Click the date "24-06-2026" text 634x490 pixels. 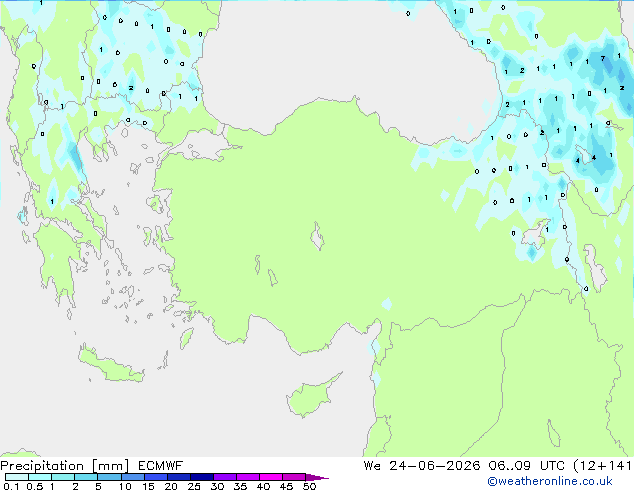[x=434, y=466]
